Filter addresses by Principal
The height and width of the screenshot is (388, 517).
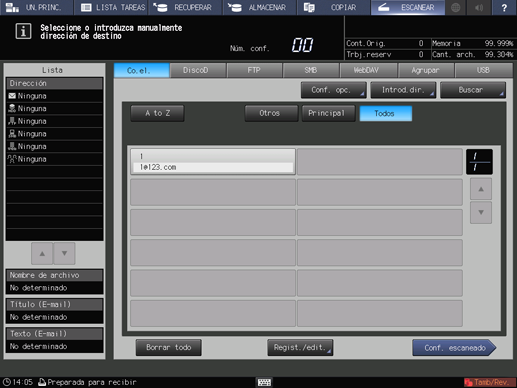tap(328, 113)
